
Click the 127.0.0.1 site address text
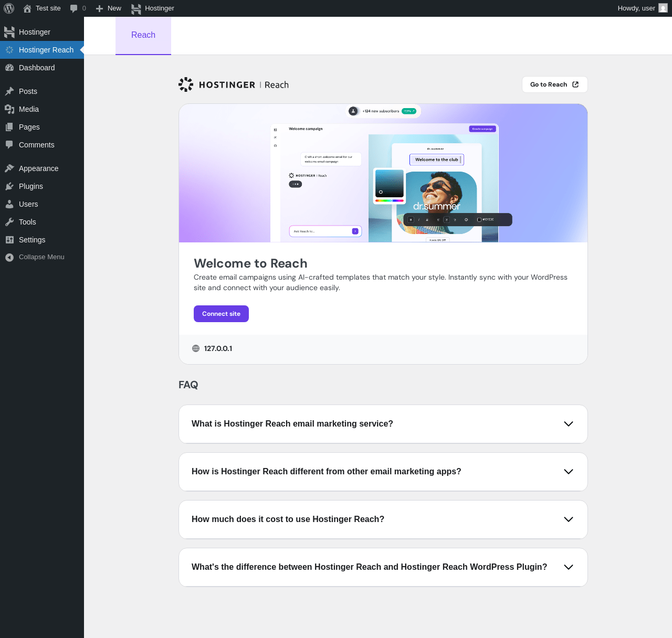tap(218, 348)
